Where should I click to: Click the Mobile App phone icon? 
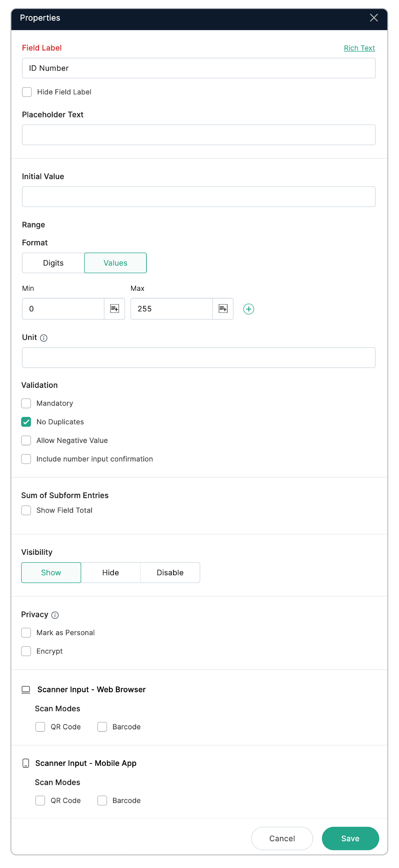click(x=26, y=763)
